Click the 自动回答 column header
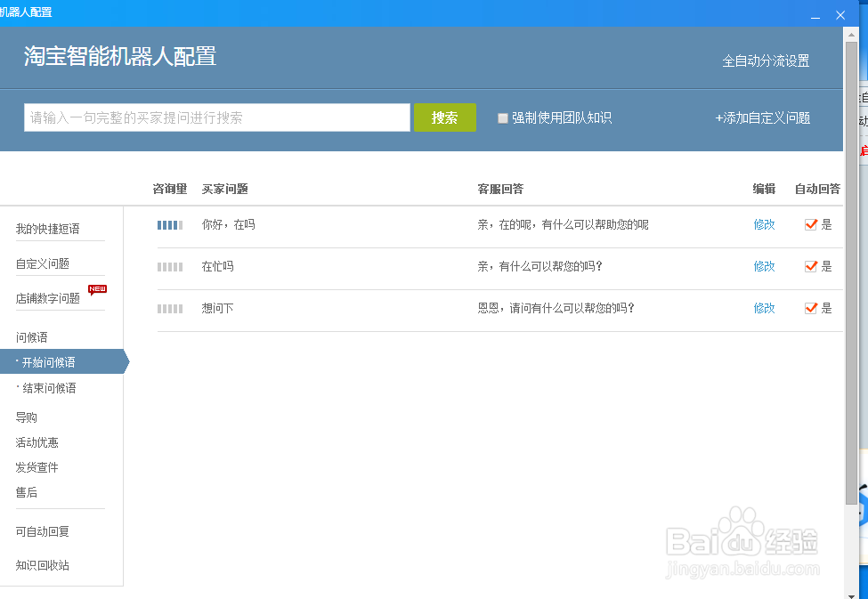The width and height of the screenshot is (868, 599). tap(817, 189)
